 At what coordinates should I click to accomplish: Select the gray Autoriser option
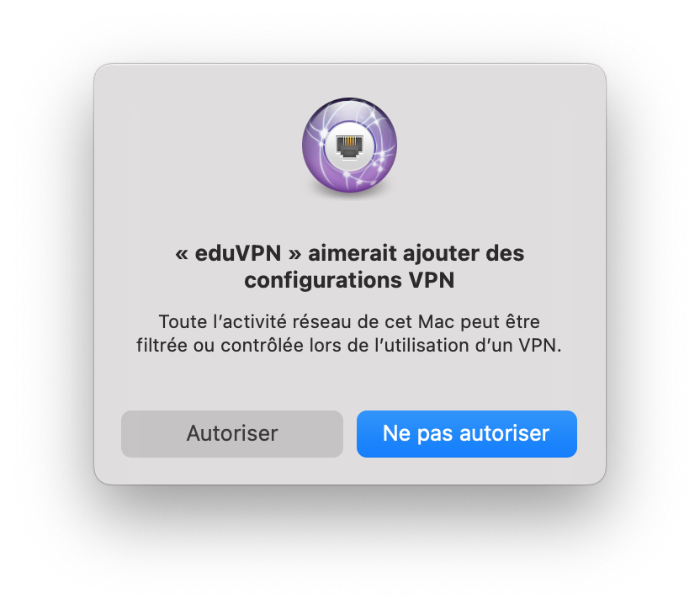[x=231, y=433]
